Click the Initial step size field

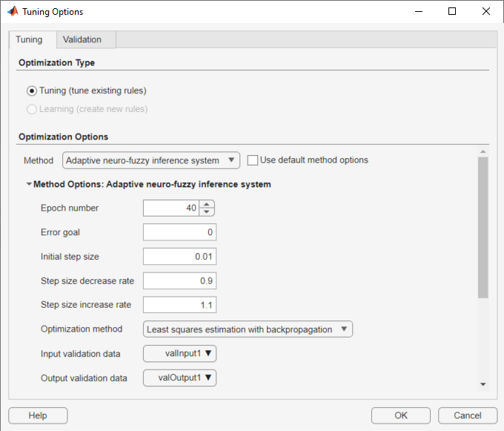(x=179, y=257)
